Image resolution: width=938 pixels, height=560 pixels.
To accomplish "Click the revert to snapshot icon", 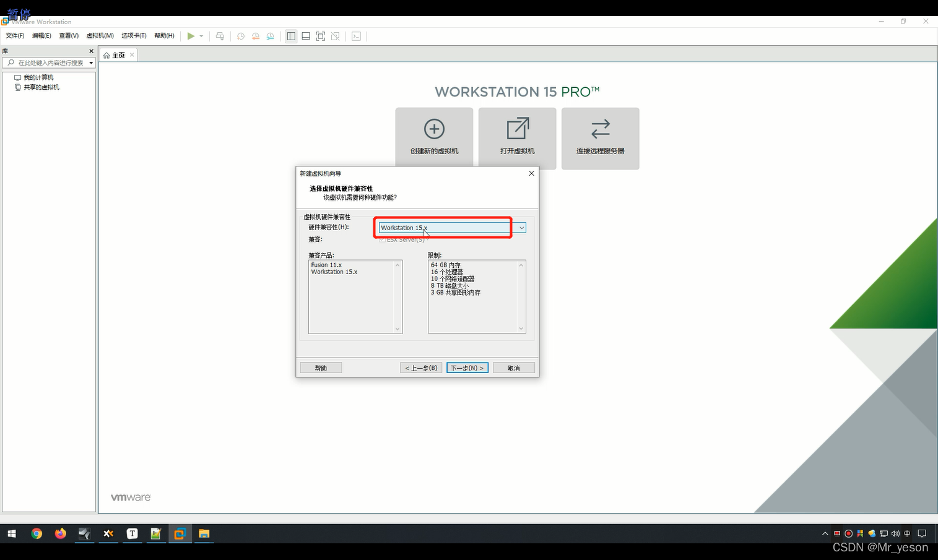I will point(256,36).
